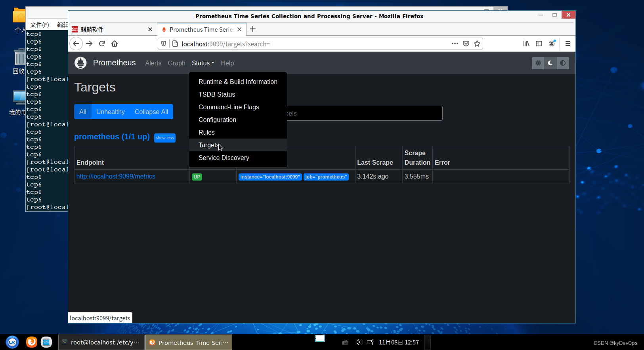The height and width of the screenshot is (350, 644).
Task: Select Service Discovery menu entry
Action: 238,158
